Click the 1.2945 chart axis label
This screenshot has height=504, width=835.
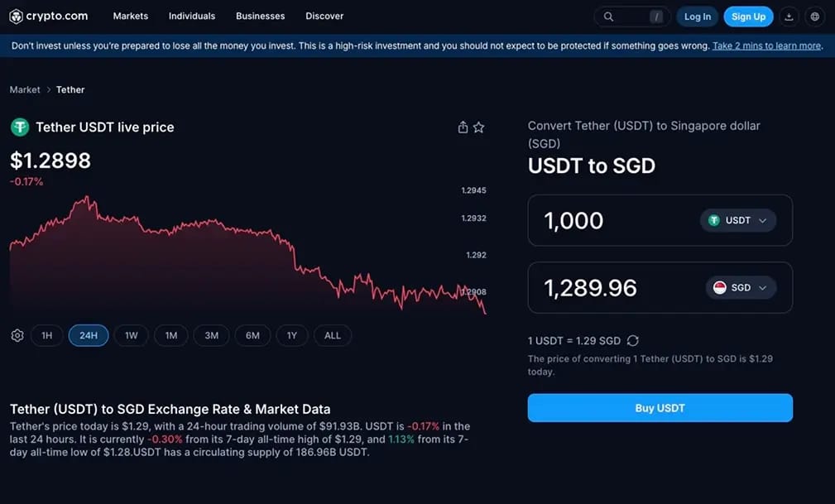click(x=473, y=190)
